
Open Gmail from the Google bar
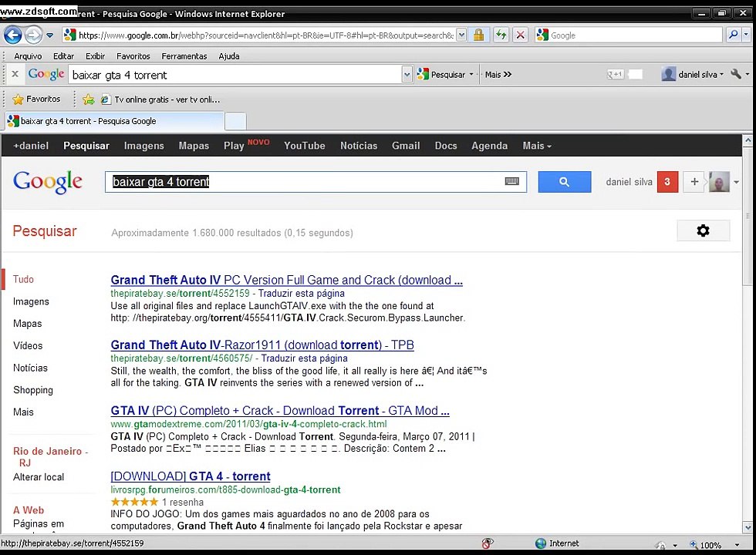click(406, 146)
